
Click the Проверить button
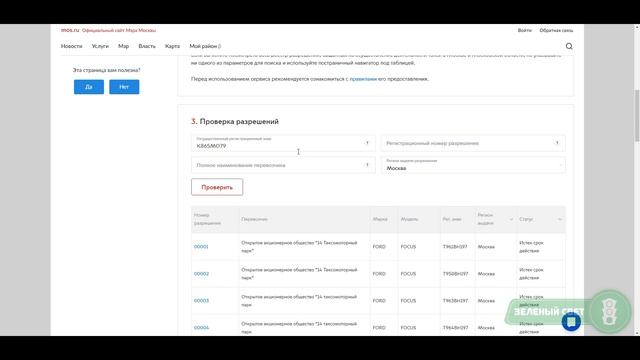point(217,187)
